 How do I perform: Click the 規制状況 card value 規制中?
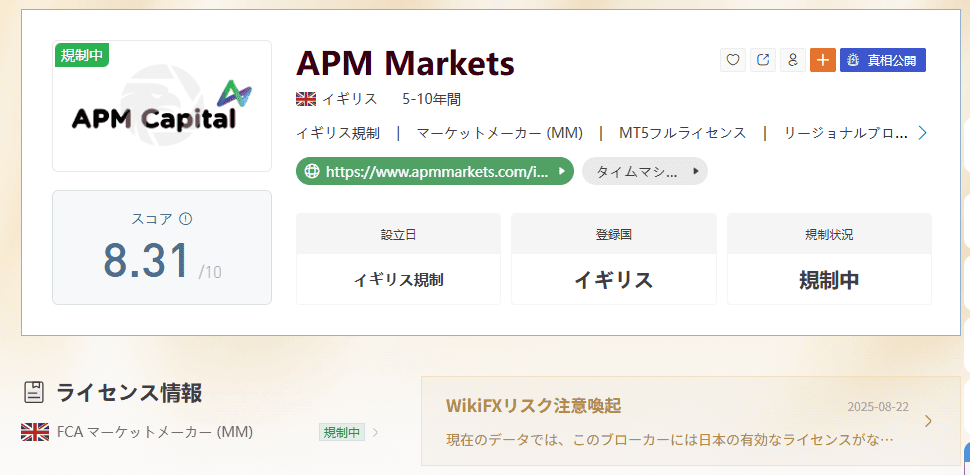829,280
